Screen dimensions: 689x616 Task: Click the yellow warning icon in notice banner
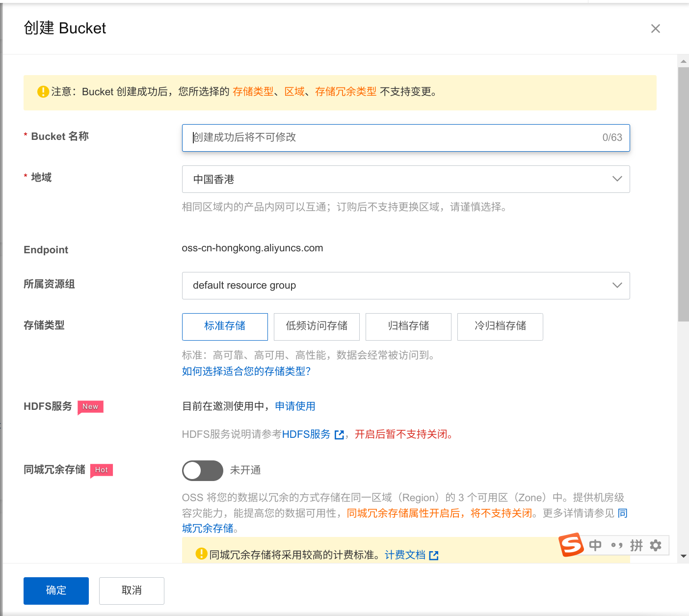pyautogui.click(x=43, y=92)
